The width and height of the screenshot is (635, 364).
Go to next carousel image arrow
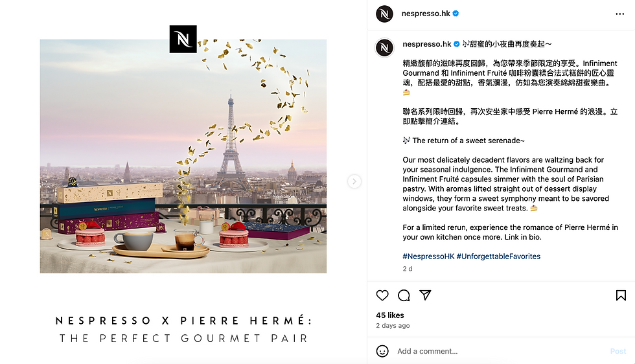click(354, 181)
